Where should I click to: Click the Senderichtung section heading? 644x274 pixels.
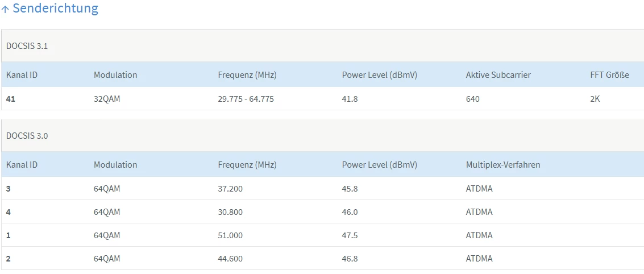tap(55, 9)
